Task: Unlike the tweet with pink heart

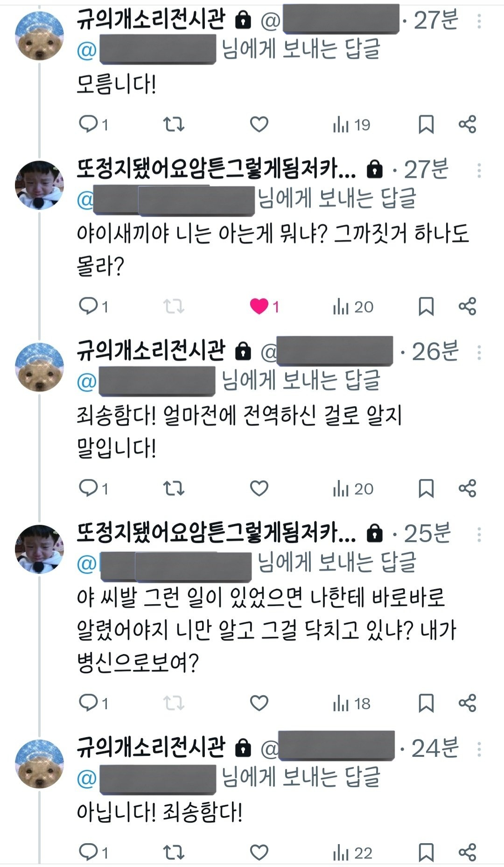Action: coord(259,306)
